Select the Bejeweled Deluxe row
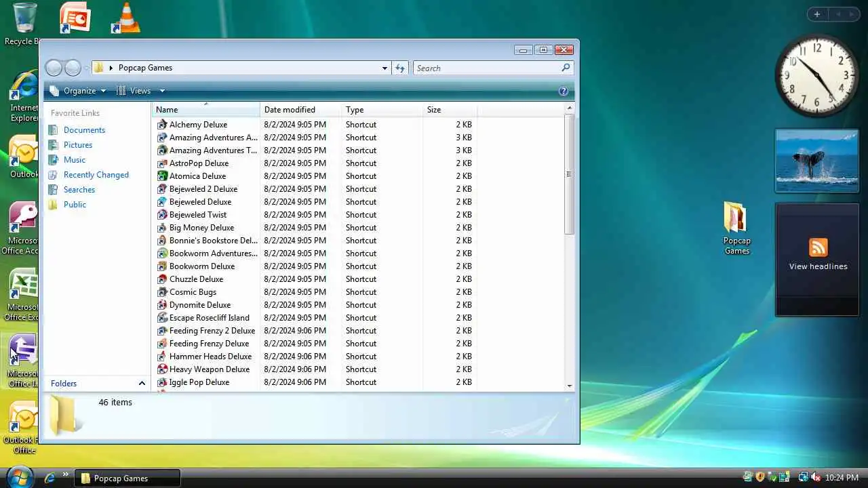The image size is (868, 488). click(x=315, y=202)
